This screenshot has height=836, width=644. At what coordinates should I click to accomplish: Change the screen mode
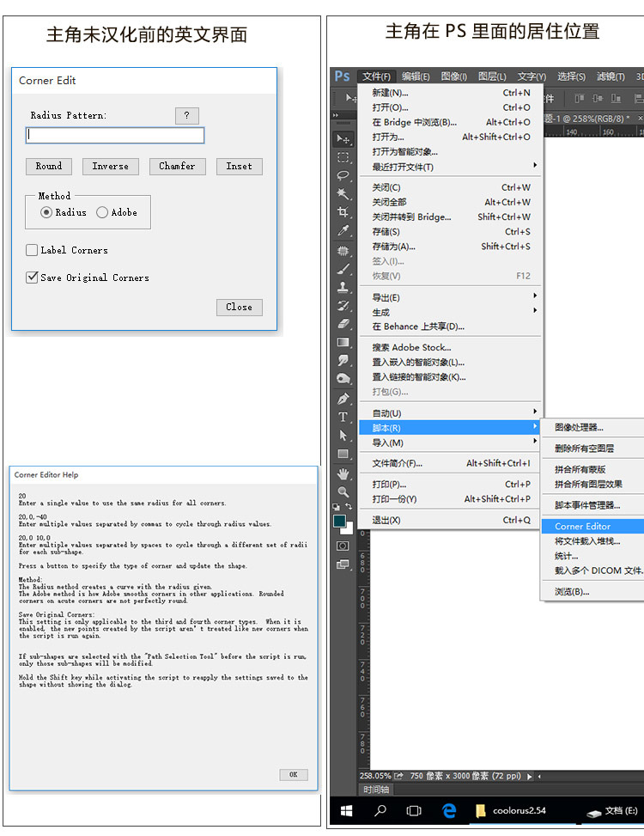pyautogui.click(x=343, y=564)
